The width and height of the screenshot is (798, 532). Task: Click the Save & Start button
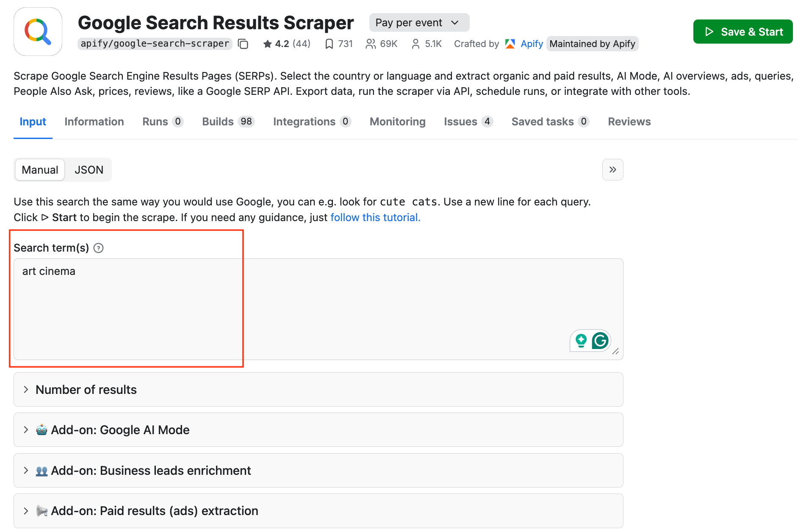[x=743, y=31]
